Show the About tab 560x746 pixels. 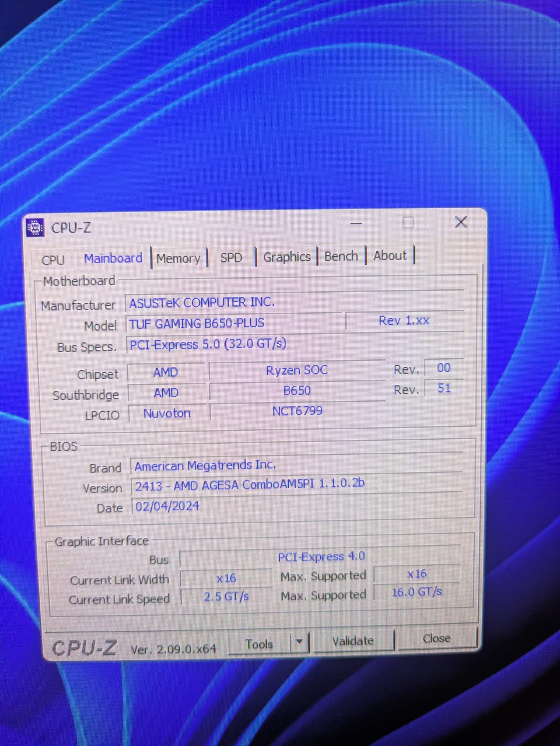[x=390, y=255]
